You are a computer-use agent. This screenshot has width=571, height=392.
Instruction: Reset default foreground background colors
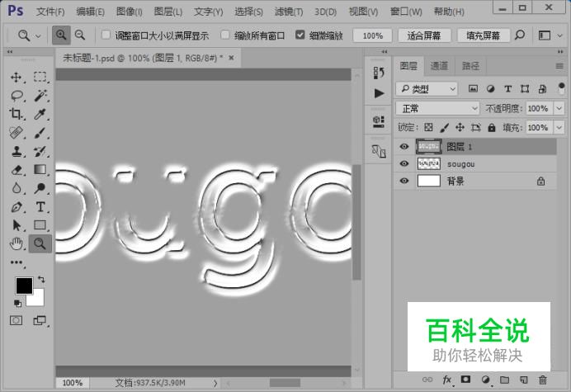coord(17,303)
